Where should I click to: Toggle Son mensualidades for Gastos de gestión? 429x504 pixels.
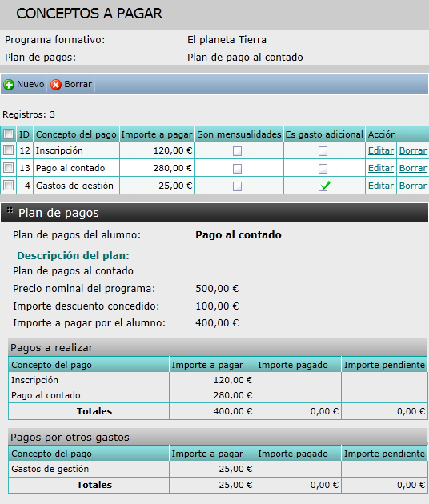pyautogui.click(x=238, y=186)
